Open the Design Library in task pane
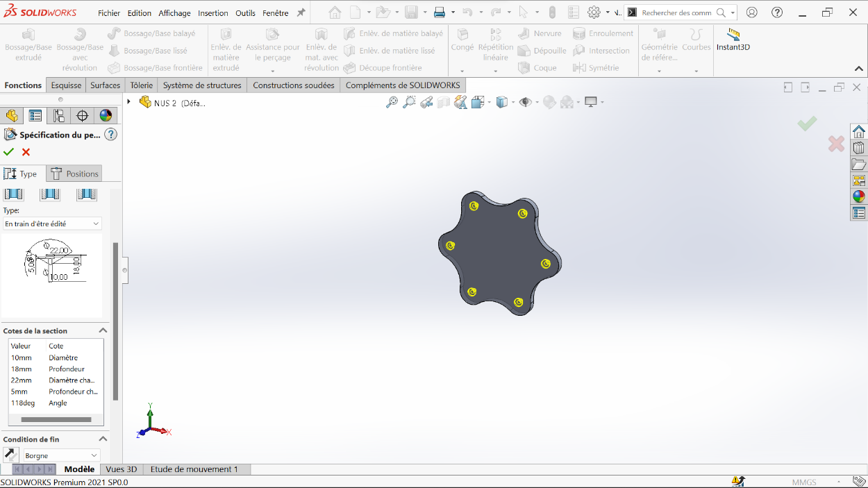The width and height of the screenshot is (868, 488). (x=859, y=148)
